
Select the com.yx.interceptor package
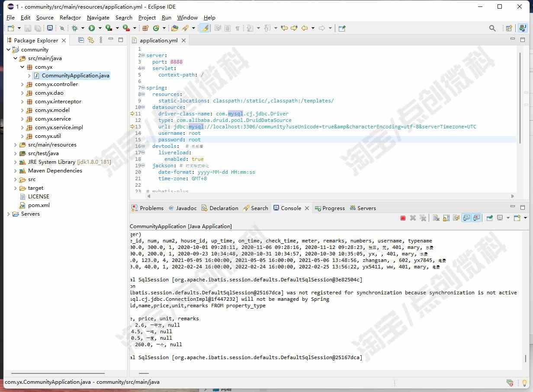coord(58,102)
